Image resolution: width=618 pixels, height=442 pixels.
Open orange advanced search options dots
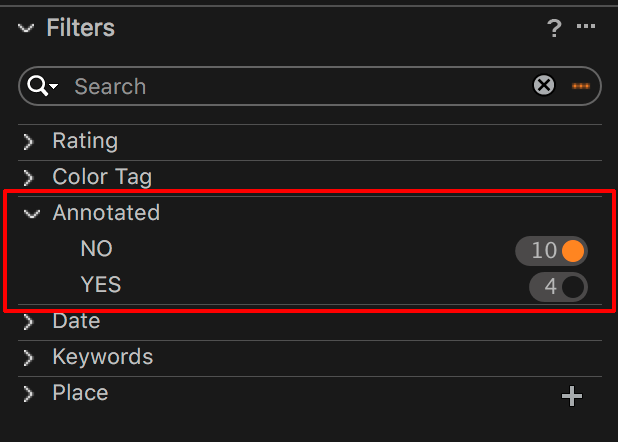[581, 86]
